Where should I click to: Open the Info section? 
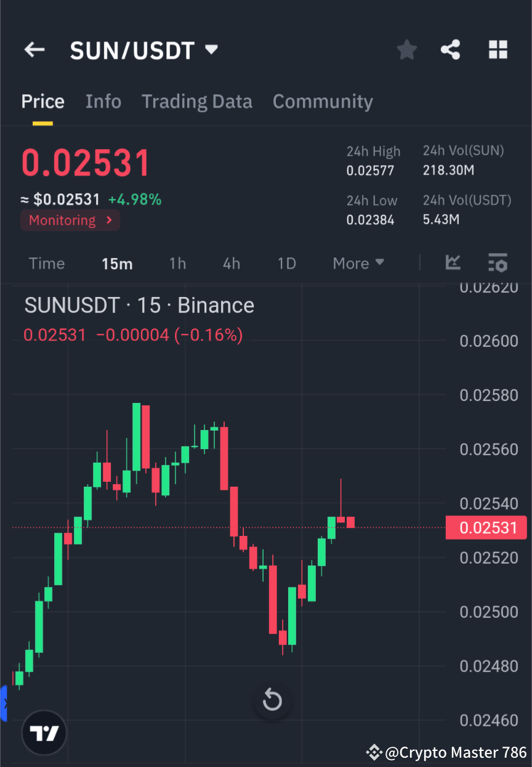103,101
